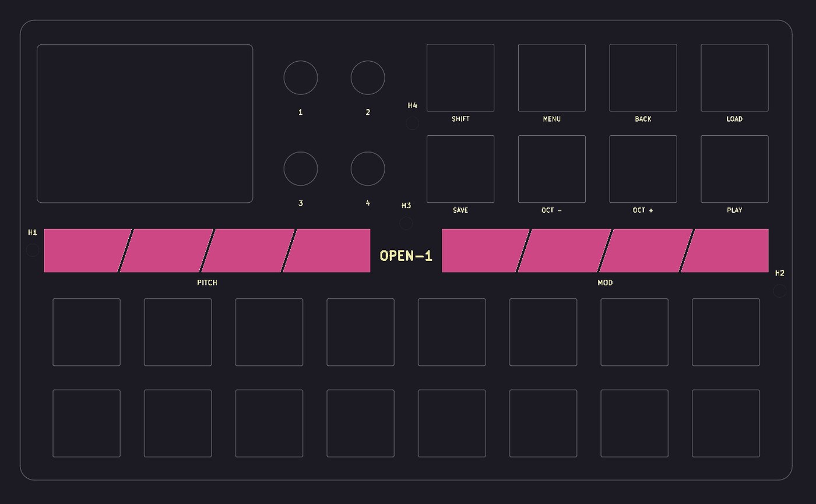Lower the octave with the OCT − button
The image size is (816, 504).
point(552,169)
